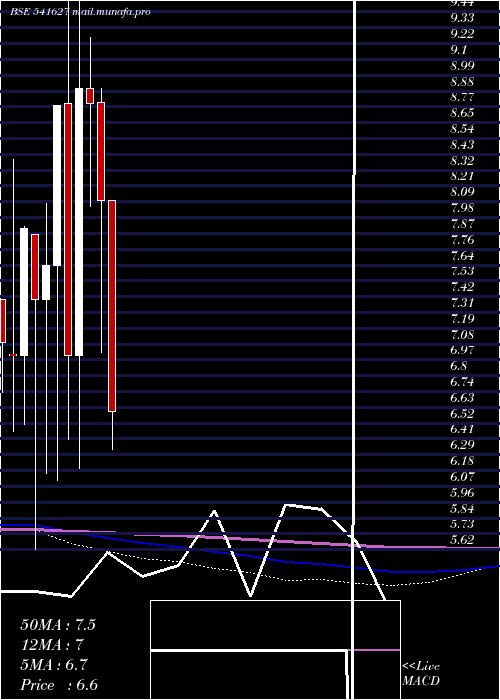
Task: Click the 6.52 price axis label
Action: [462, 414]
